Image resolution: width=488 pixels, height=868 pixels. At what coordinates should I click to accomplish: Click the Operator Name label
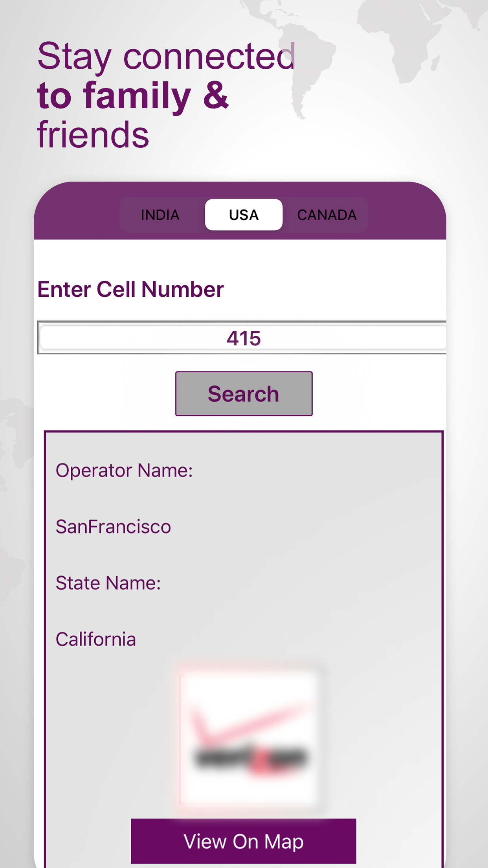coord(124,470)
